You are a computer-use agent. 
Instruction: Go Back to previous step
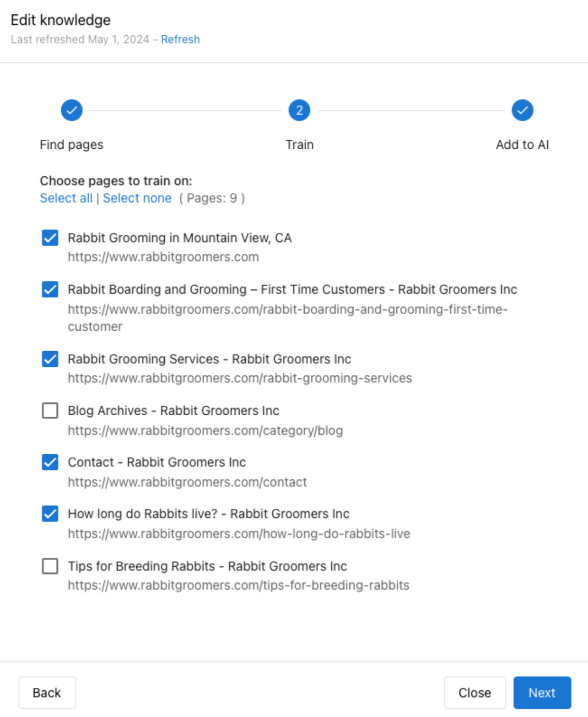pyautogui.click(x=47, y=693)
